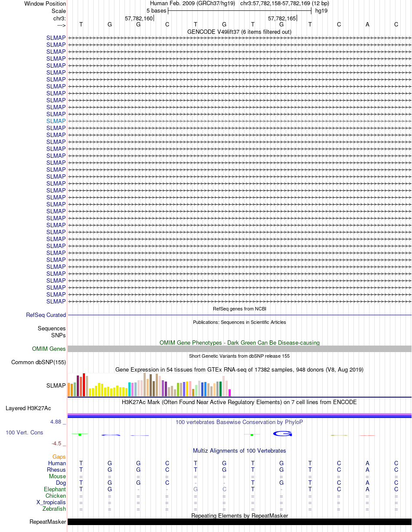
Task: Click the blue RefSeq Curated intron line
Action: pos(239,315)
